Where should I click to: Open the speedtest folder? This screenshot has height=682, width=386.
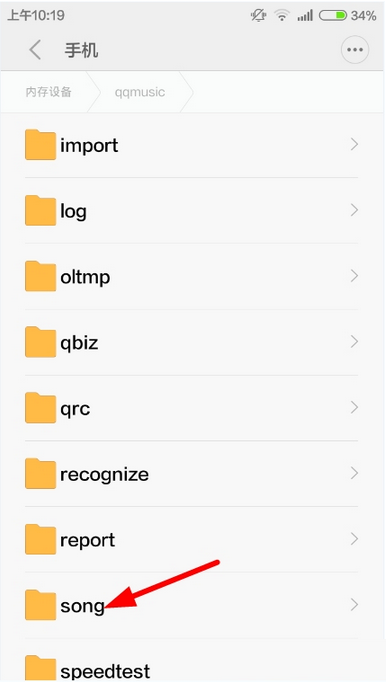192,669
